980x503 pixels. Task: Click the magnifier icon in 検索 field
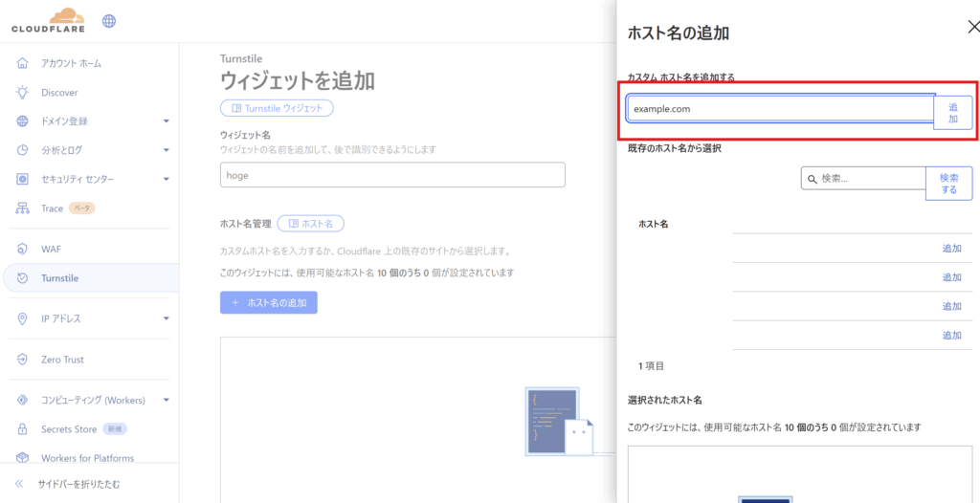[x=813, y=179]
